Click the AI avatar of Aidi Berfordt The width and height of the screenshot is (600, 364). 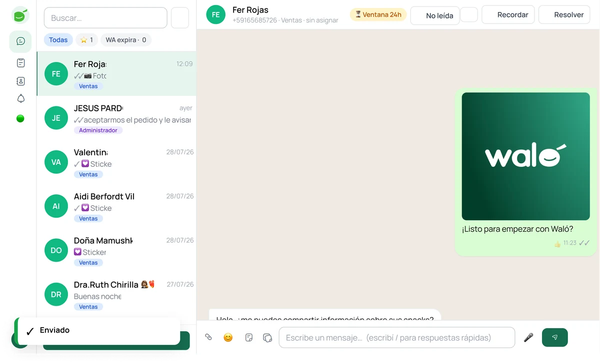(56, 206)
